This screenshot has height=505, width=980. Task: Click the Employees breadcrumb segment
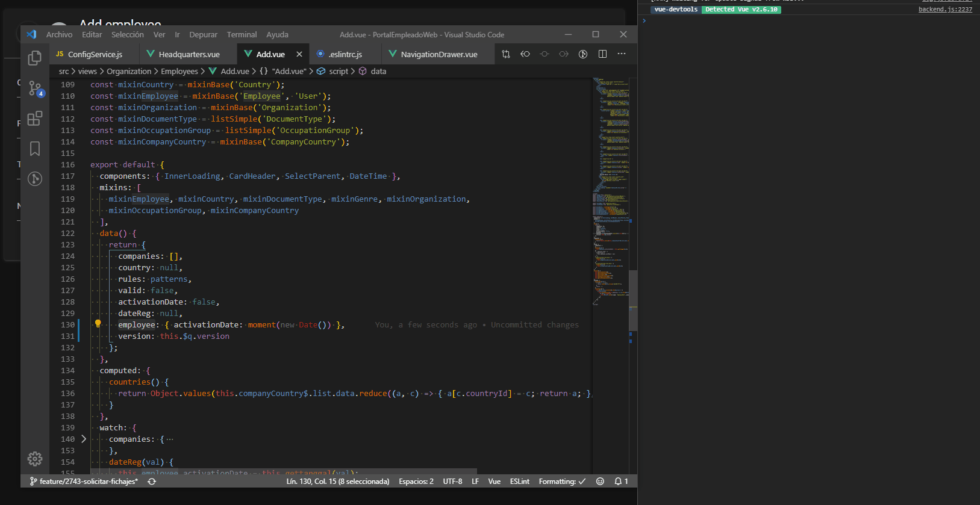coord(179,71)
